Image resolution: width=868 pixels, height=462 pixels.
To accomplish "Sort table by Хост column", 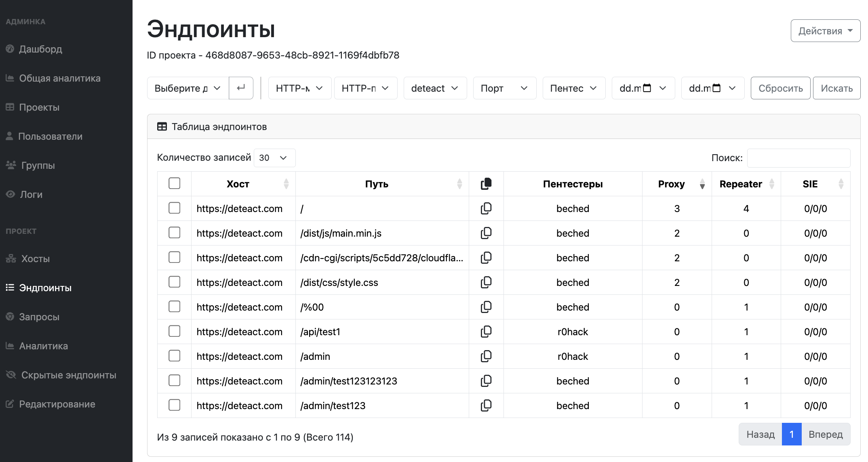I will pyautogui.click(x=243, y=184).
